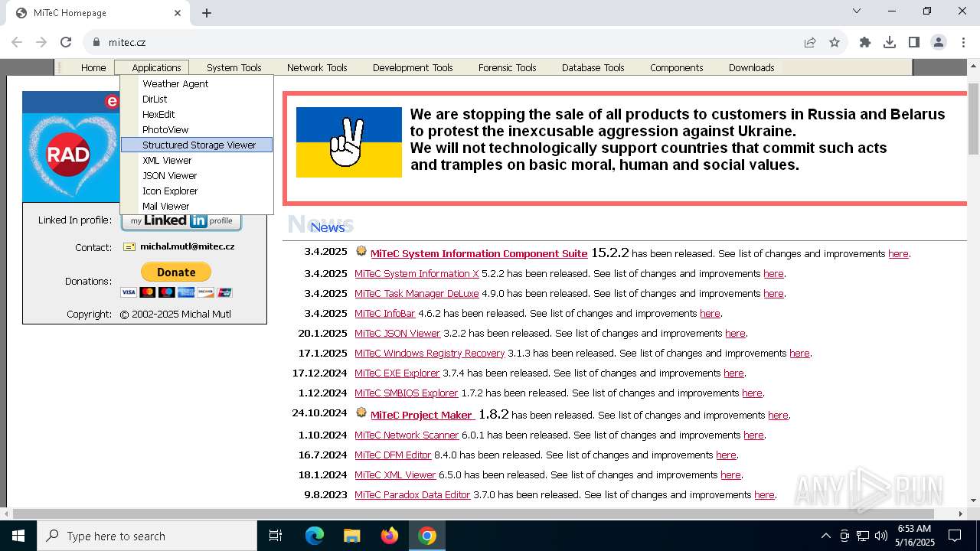The image size is (980, 551).
Task: Select Structured Storage Viewer menu entry
Action: 197,145
